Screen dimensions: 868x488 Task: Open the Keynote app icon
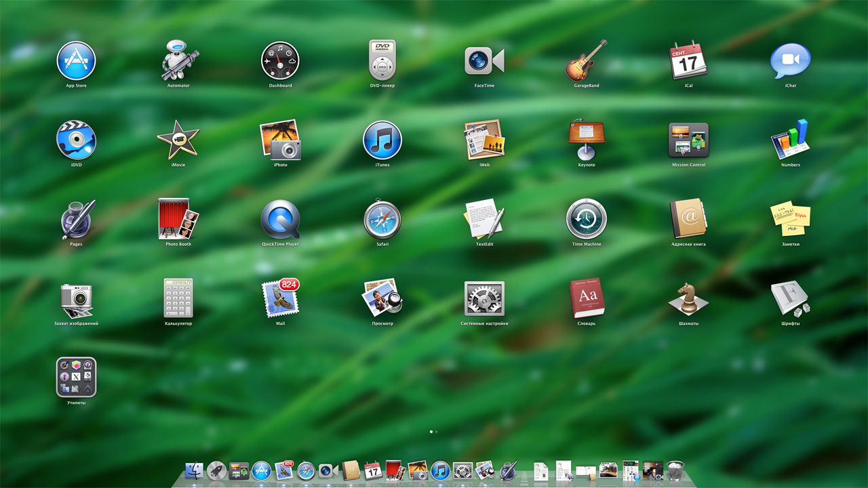(587, 140)
